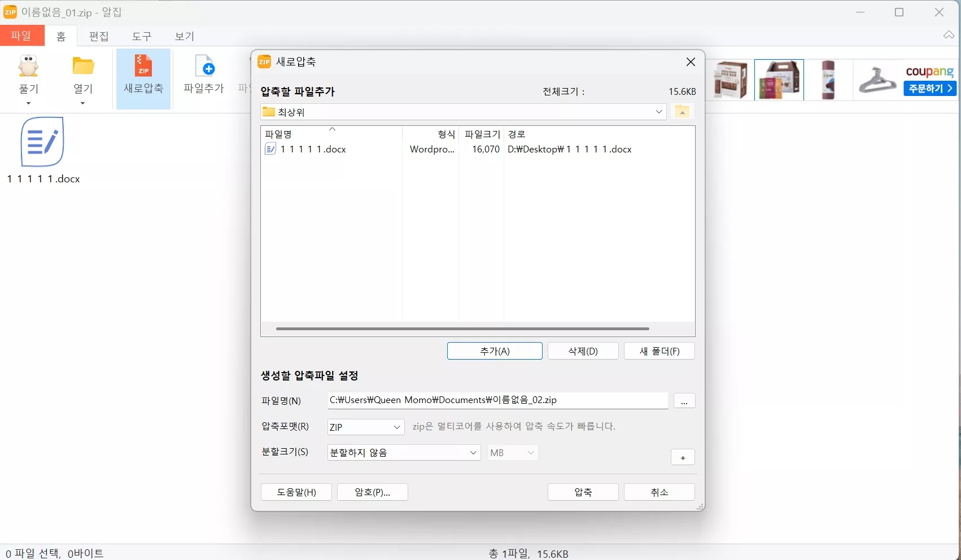Click the 1 1 1 1 1.docx document icon
This screenshot has width=961, height=560.
[x=270, y=149]
